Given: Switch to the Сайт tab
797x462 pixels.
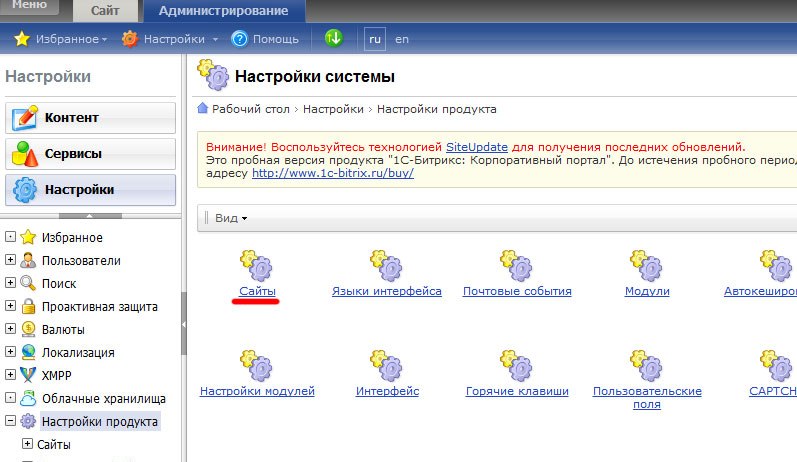Looking at the screenshot, I should point(105,11).
